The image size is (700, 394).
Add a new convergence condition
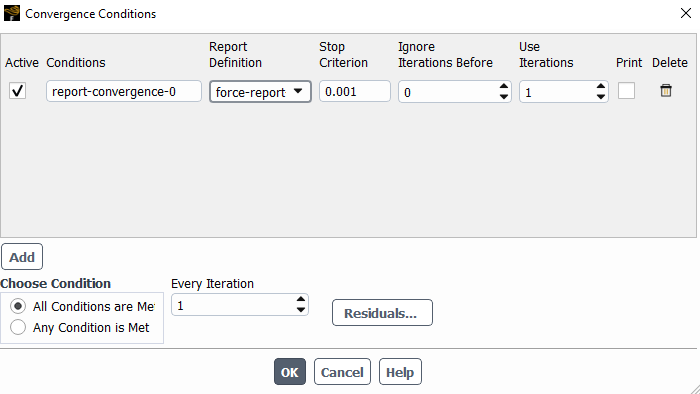point(22,257)
